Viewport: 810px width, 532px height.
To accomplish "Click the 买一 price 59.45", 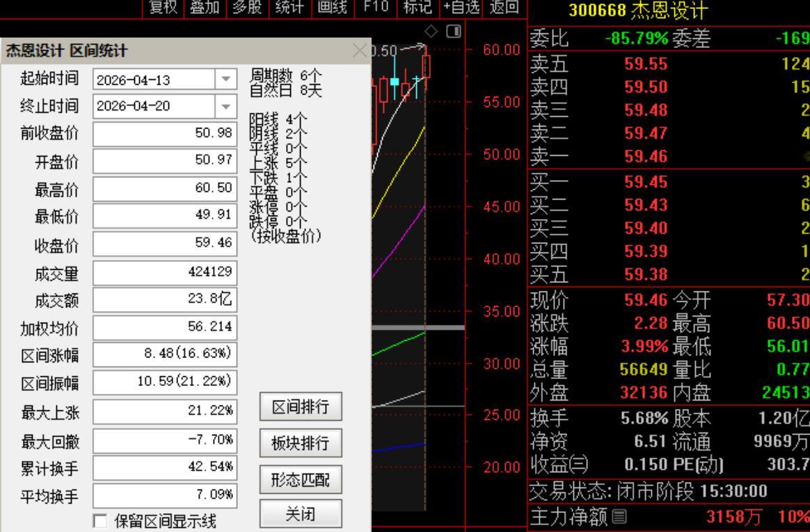I will [646, 182].
